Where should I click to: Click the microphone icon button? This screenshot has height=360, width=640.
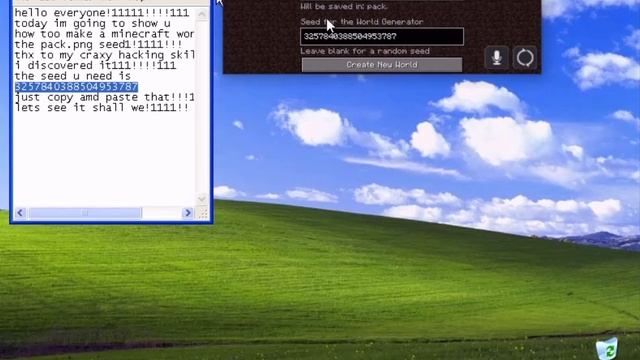[496, 58]
